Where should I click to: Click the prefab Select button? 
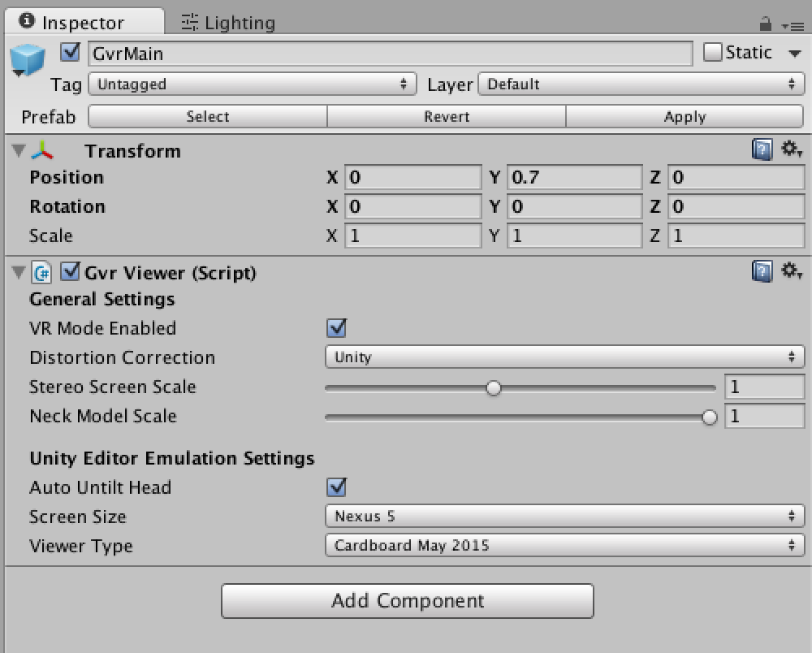click(x=208, y=116)
